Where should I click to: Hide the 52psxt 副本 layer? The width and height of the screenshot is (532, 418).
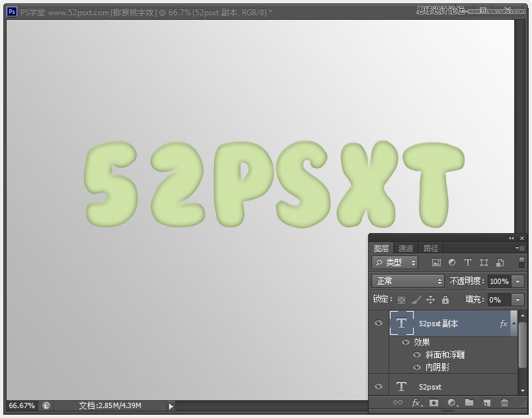pyautogui.click(x=379, y=323)
